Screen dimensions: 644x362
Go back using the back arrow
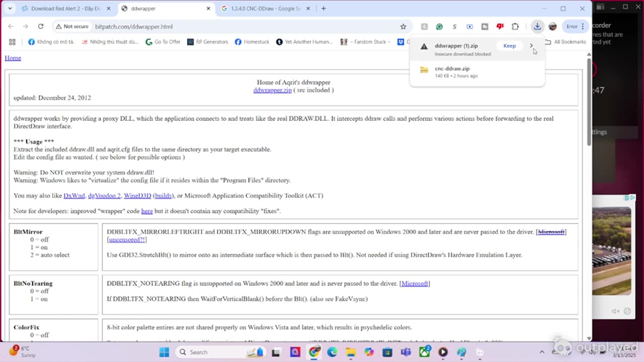point(11,27)
